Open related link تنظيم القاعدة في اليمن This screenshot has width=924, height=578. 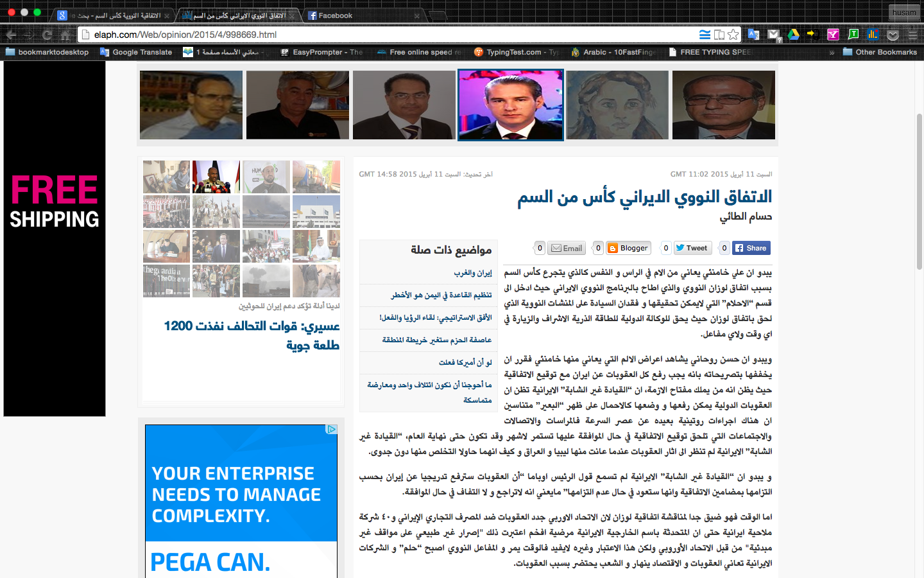pos(441,295)
